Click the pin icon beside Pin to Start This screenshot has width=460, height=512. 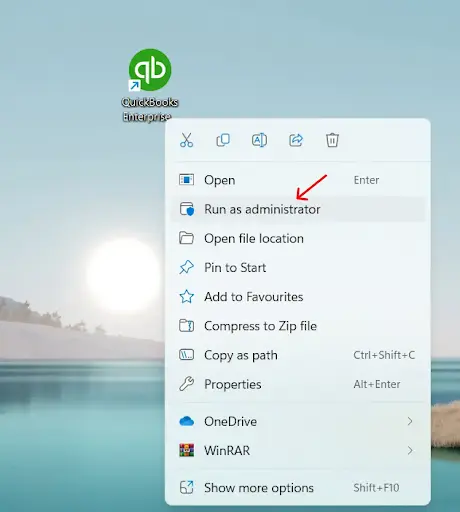click(186, 267)
